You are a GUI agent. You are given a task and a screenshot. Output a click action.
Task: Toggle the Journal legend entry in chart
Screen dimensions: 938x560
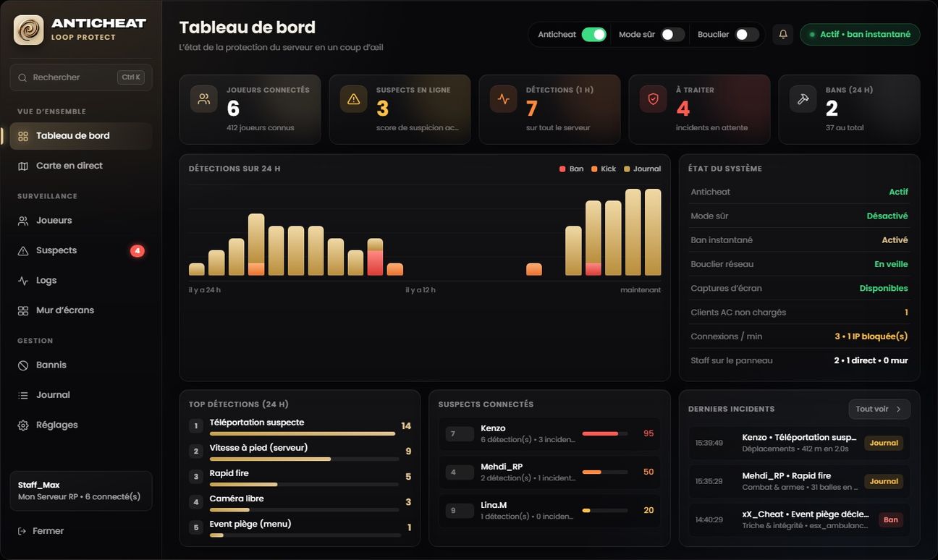[642, 169]
